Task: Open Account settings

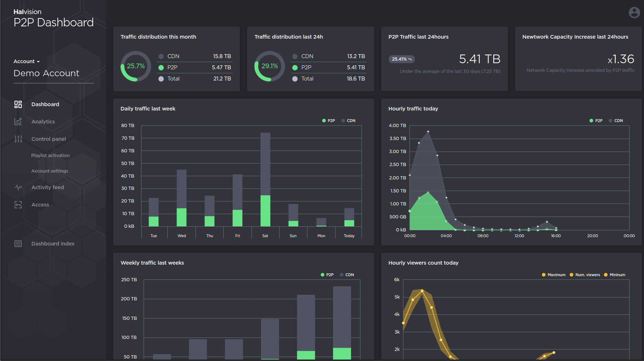Action: [49, 171]
